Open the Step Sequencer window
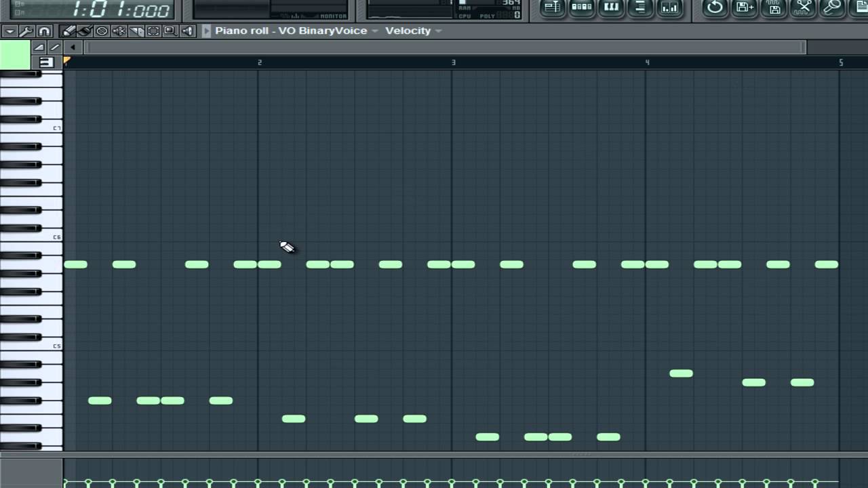The image size is (868, 488). click(x=582, y=7)
